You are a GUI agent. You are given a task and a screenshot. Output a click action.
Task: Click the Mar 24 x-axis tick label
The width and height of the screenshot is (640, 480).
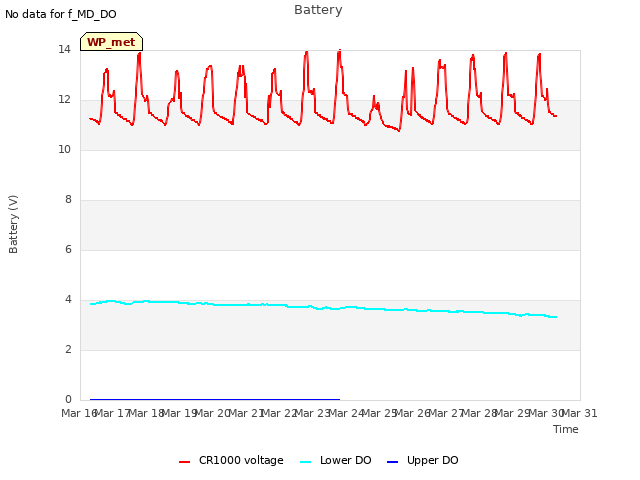click(346, 413)
